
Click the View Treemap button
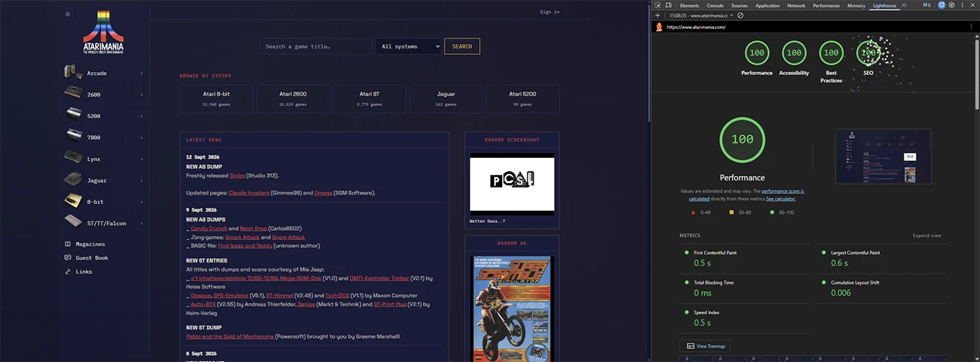[x=705, y=346]
